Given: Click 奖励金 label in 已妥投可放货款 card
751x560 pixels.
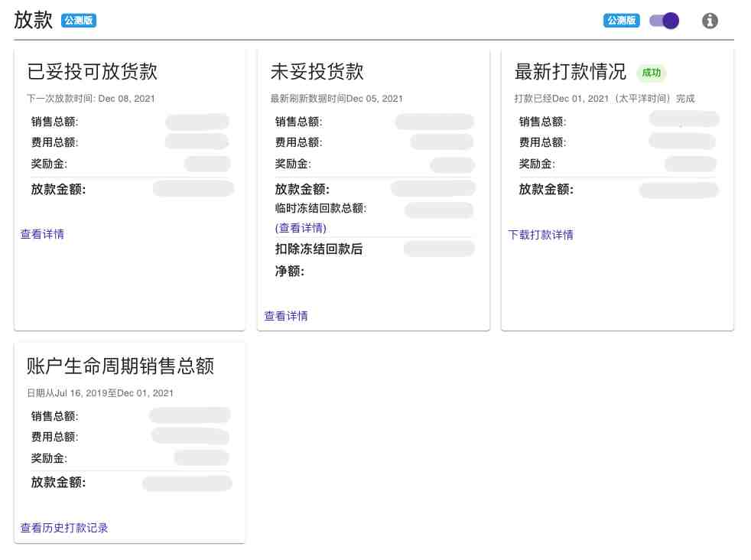Looking at the screenshot, I should pyautogui.click(x=49, y=164).
